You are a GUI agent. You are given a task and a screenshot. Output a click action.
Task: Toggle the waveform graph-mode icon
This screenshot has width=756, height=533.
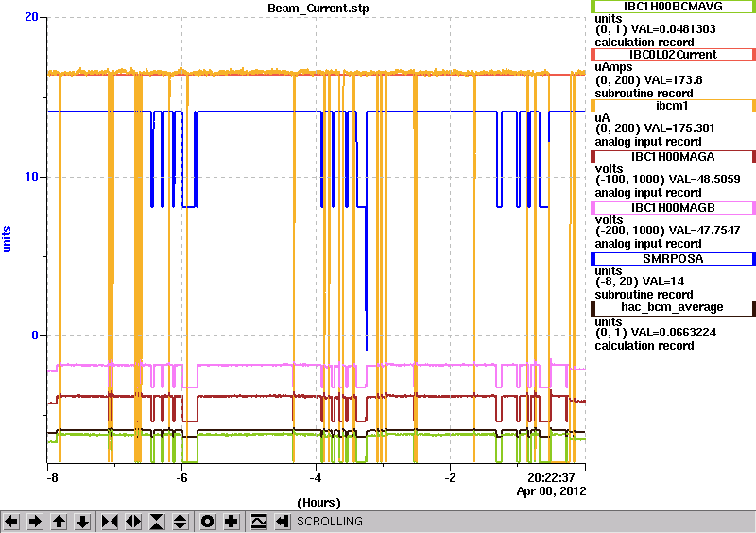tap(259, 522)
